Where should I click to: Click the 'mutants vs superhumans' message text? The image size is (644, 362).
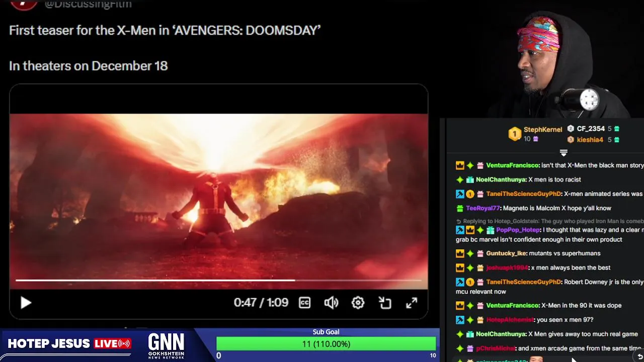565,253
